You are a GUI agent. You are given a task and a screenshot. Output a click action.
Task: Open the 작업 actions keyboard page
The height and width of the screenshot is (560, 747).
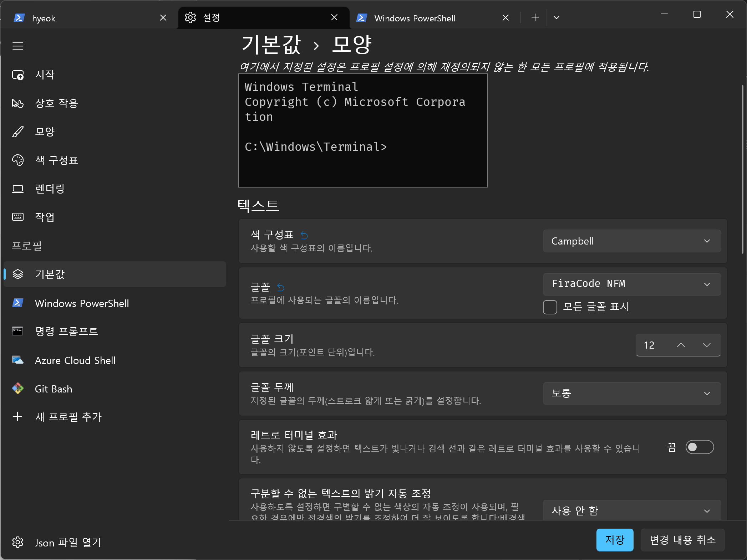(45, 217)
